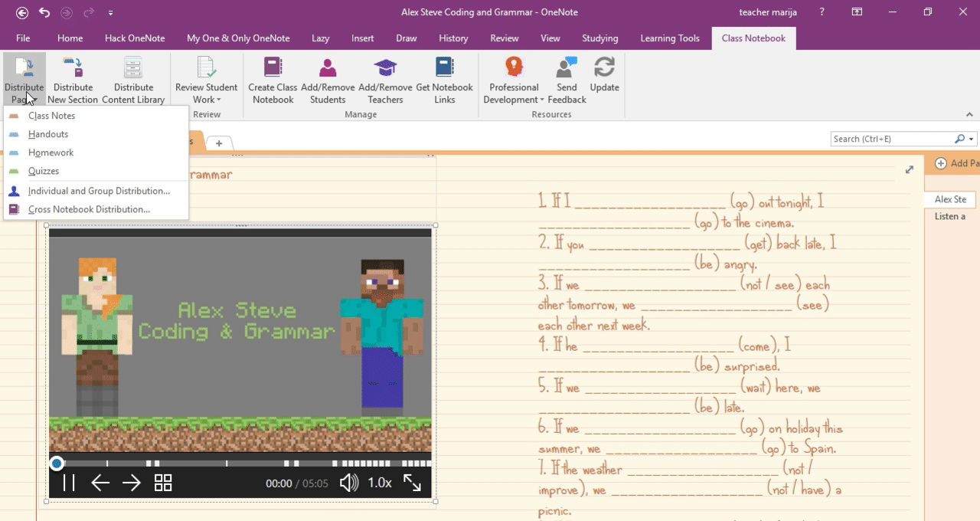Open Add/Remove Students
Screen dimensions: 980x521
pyautogui.click(x=328, y=69)
